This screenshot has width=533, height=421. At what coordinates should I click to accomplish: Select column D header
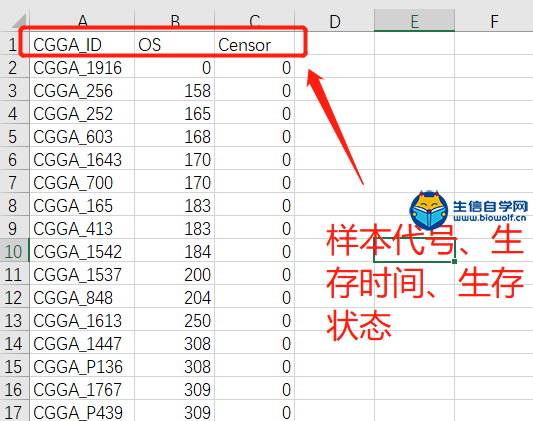tap(334, 20)
